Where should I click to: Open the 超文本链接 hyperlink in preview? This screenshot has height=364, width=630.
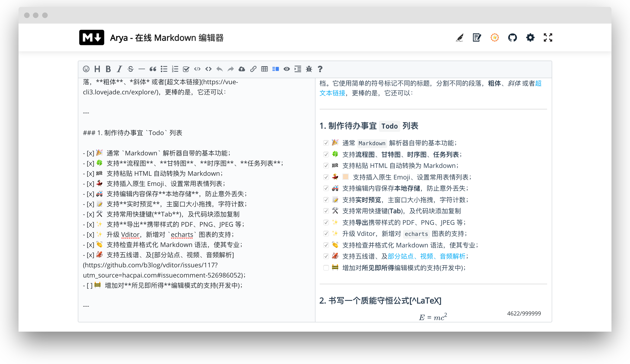pos(332,93)
